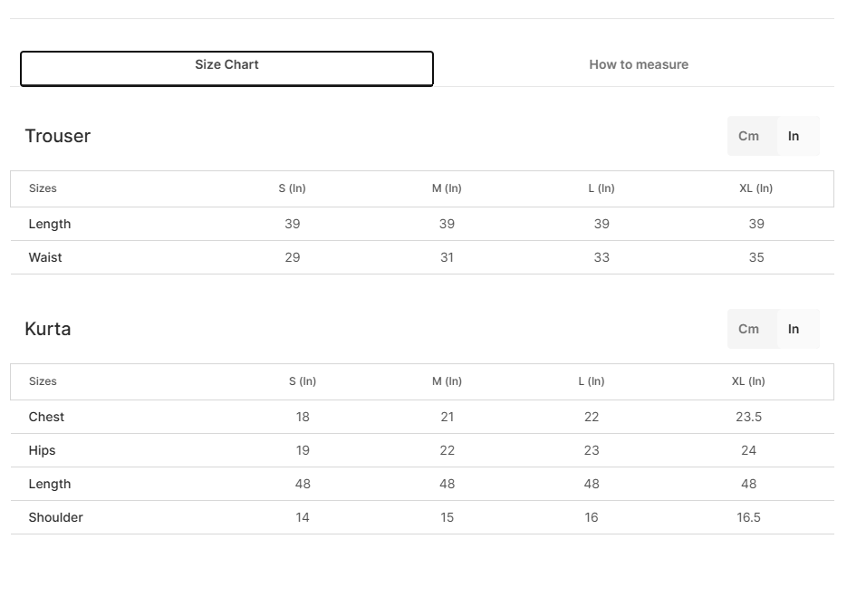This screenshot has width=847, height=616.
Task: Select In units for Trouser table
Action: click(x=794, y=136)
